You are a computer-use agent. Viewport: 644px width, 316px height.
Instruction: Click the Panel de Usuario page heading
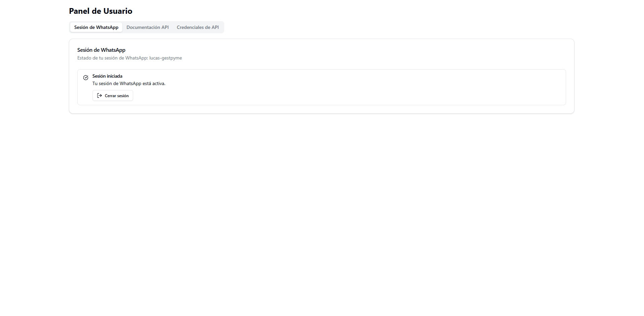click(x=100, y=11)
